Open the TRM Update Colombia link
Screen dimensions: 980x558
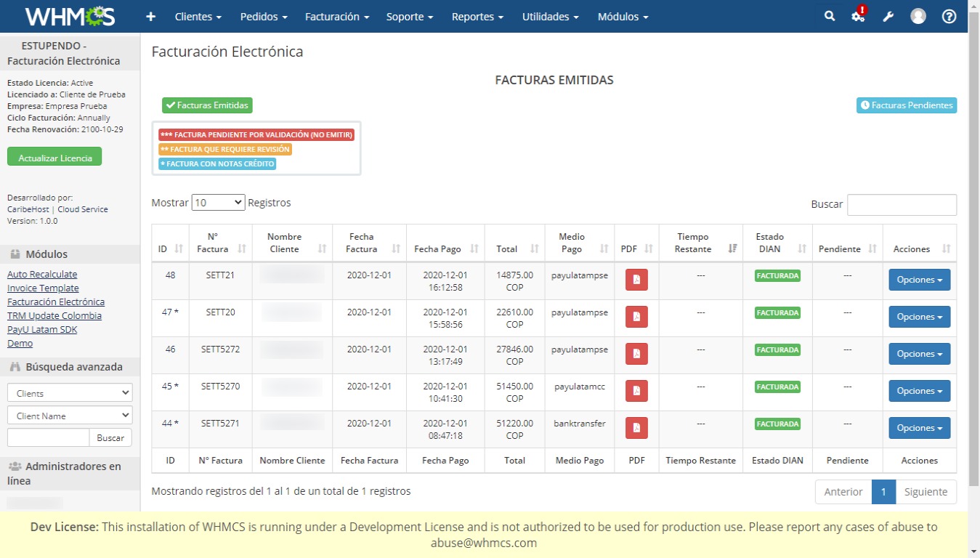(x=54, y=315)
